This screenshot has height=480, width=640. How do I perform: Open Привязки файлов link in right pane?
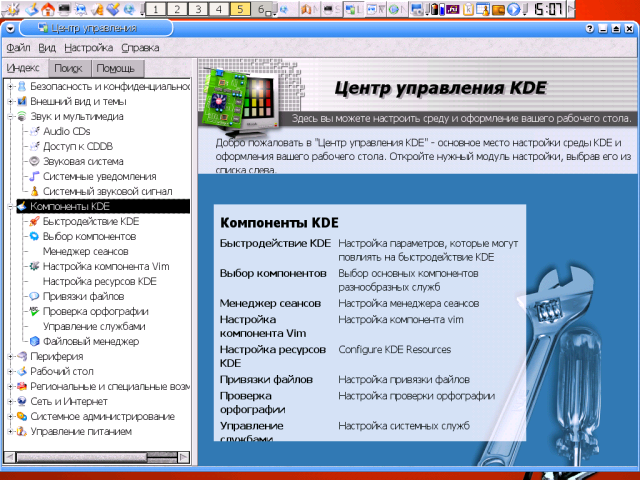coord(266,380)
